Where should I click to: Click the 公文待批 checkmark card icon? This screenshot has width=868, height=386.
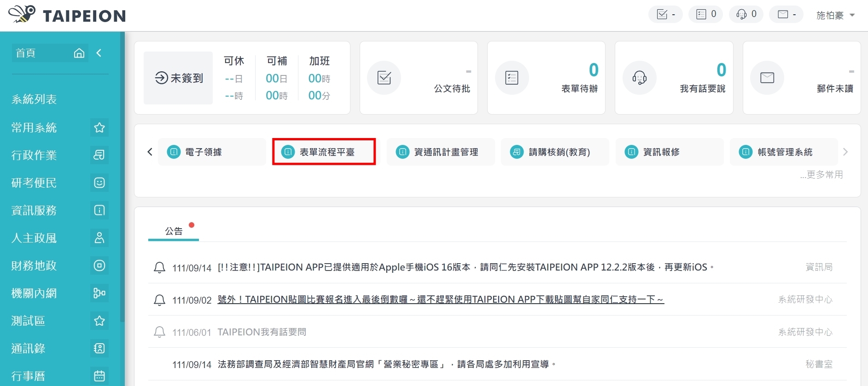click(384, 78)
